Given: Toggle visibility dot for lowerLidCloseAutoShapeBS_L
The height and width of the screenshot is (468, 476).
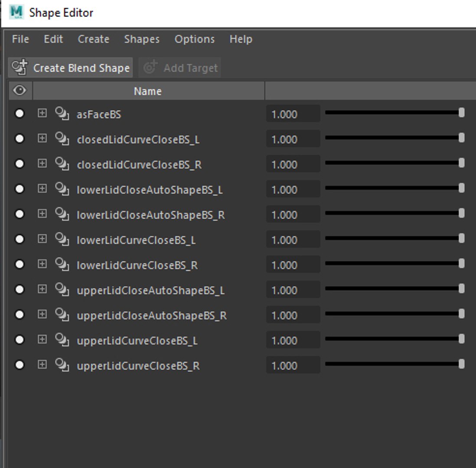Looking at the screenshot, I should [x=20, y=189].
